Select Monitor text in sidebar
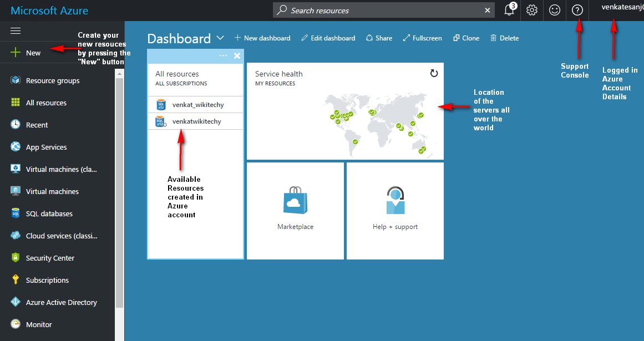The width and height of the screenshot is (644, 341). click(39, 324)
